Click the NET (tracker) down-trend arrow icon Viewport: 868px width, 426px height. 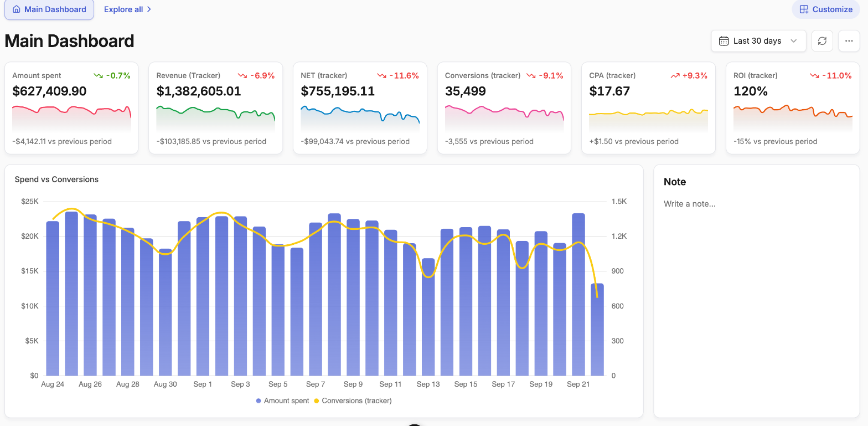click(381, 75)
